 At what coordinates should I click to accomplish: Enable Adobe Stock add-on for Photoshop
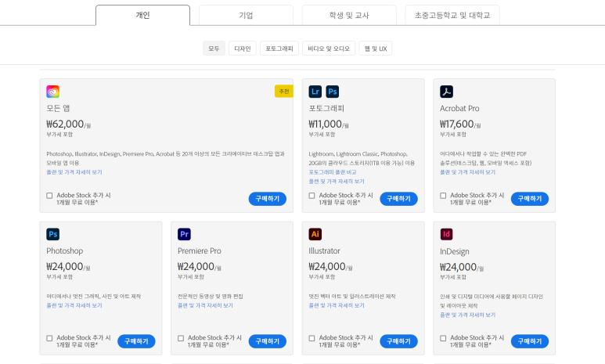coord(49,338)
